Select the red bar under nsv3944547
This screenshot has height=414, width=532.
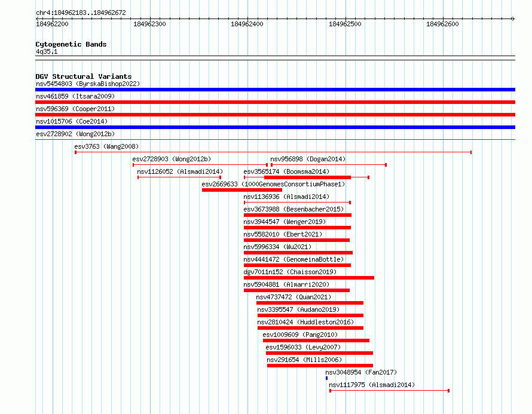click(297, 228)
